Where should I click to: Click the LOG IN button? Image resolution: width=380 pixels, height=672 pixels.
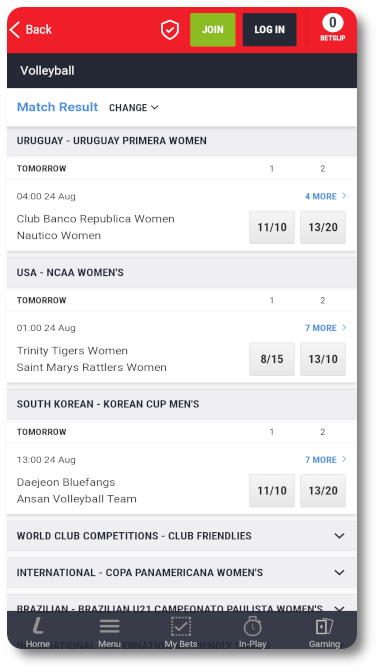click(269, 30)
